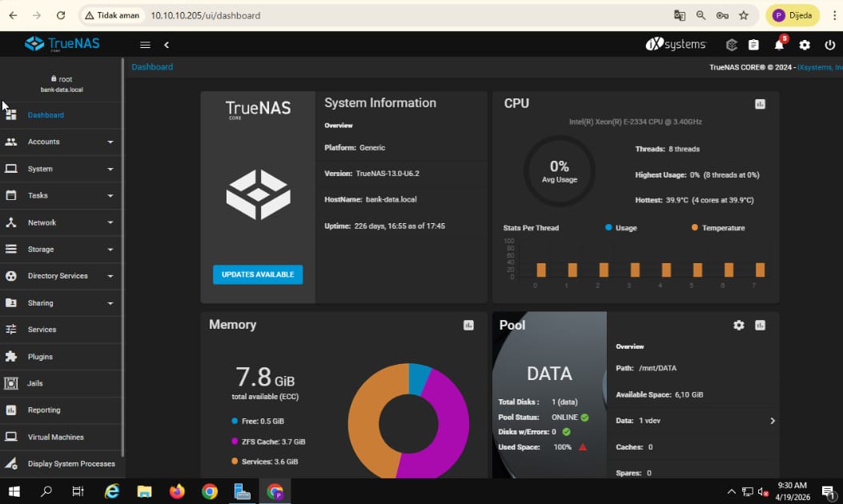
Task: Open the Services menu item
Action: [x=42, y=330]
